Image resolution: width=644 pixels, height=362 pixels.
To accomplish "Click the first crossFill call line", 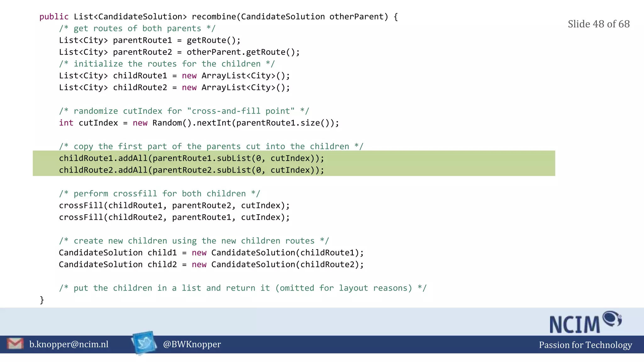I will [x=174, y=206].
